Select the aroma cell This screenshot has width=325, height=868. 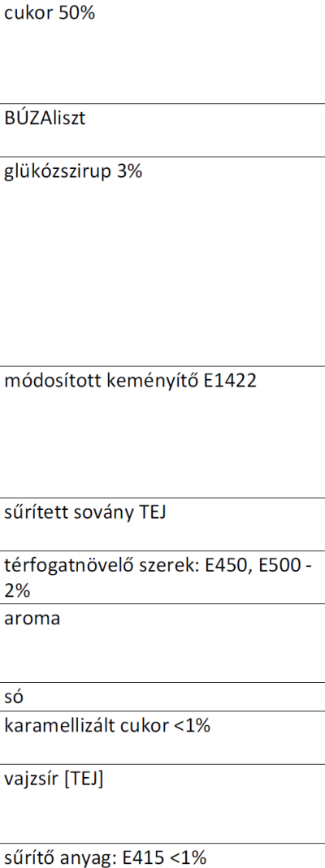(x=162, y=643)
